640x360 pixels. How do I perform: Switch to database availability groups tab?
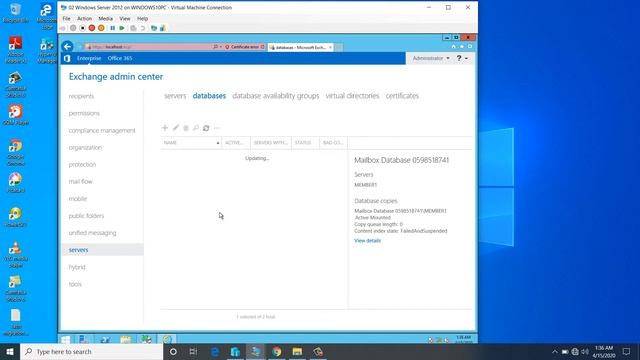(x=276, y=96)
